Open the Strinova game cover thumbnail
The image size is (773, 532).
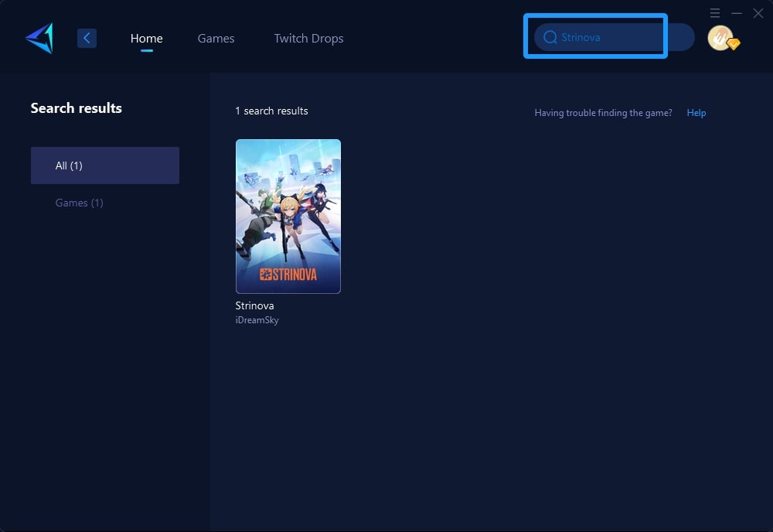pos(288,217)
